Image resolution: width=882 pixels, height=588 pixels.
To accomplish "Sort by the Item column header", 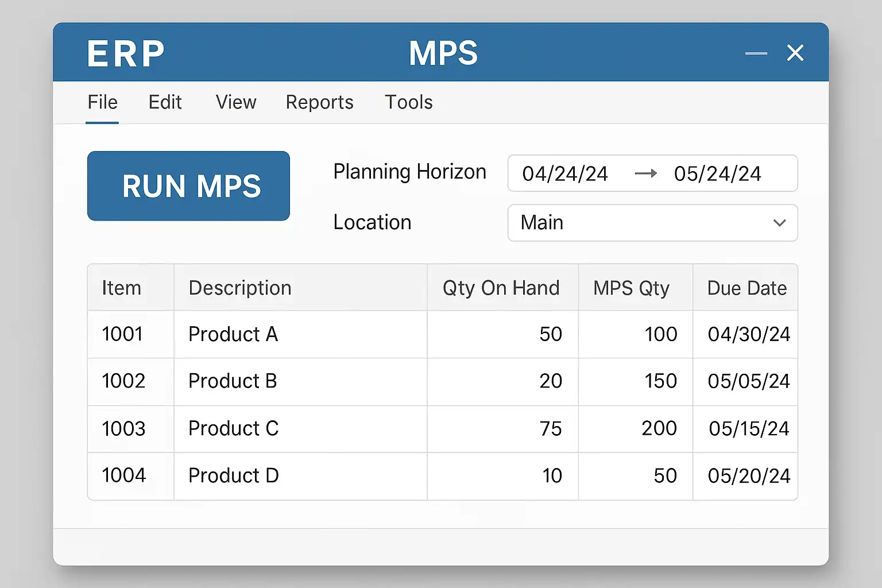I will pos(121,288).
